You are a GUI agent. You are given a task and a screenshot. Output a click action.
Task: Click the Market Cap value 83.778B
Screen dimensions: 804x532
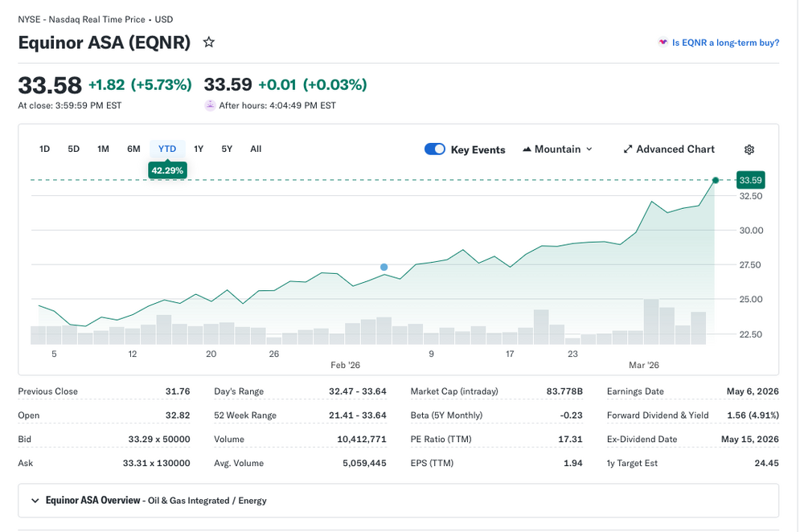pos(564,391)
